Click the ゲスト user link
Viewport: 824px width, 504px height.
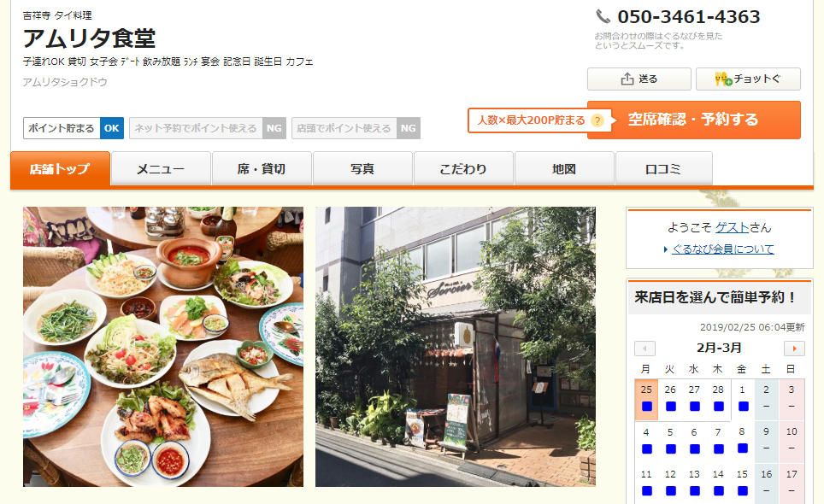click(x=733, y=228)
